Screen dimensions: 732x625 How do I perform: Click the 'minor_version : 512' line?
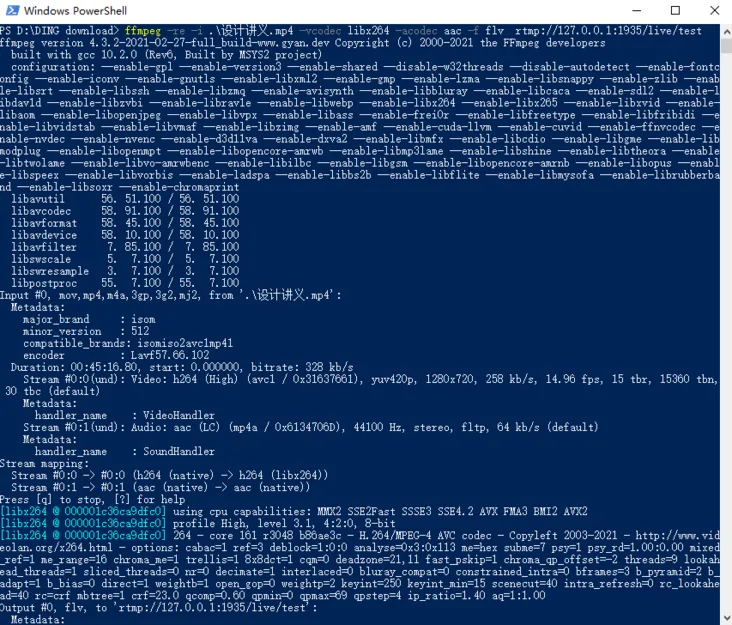[x=86, y=331]
